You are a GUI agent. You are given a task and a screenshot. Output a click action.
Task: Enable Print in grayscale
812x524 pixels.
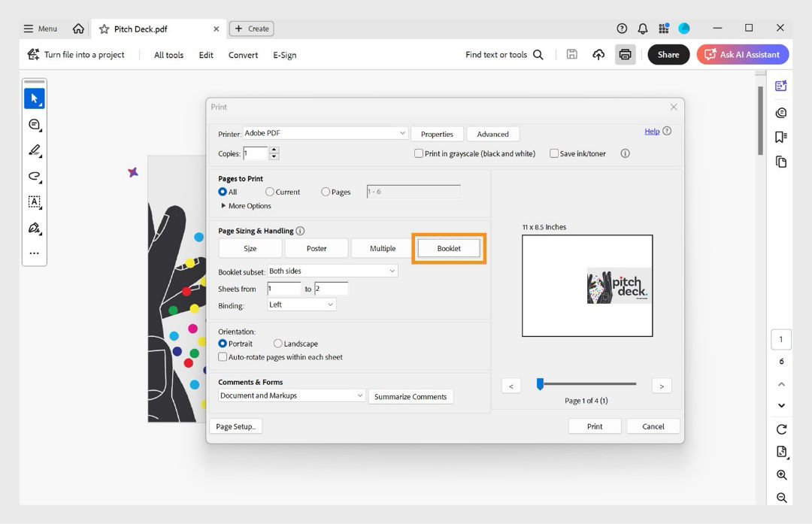pos(419,153)
